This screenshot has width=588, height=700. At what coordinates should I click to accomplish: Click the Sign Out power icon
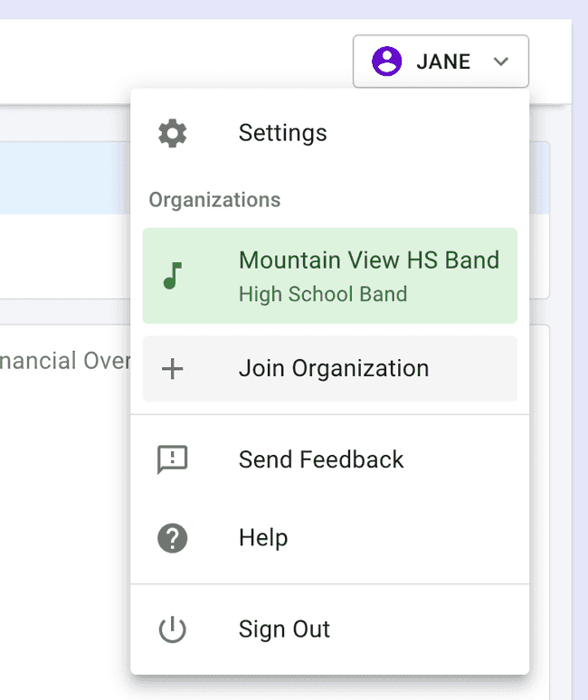pos(172,629)
